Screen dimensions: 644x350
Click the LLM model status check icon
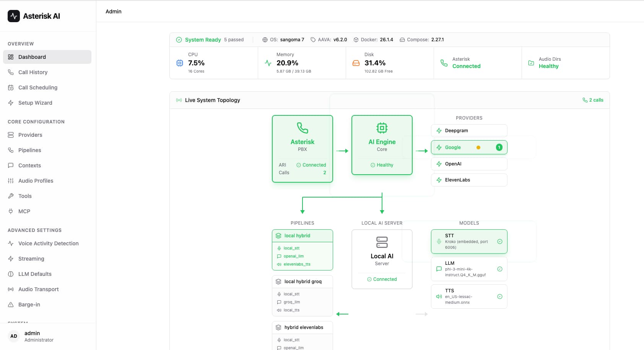(x=500, y=269)
